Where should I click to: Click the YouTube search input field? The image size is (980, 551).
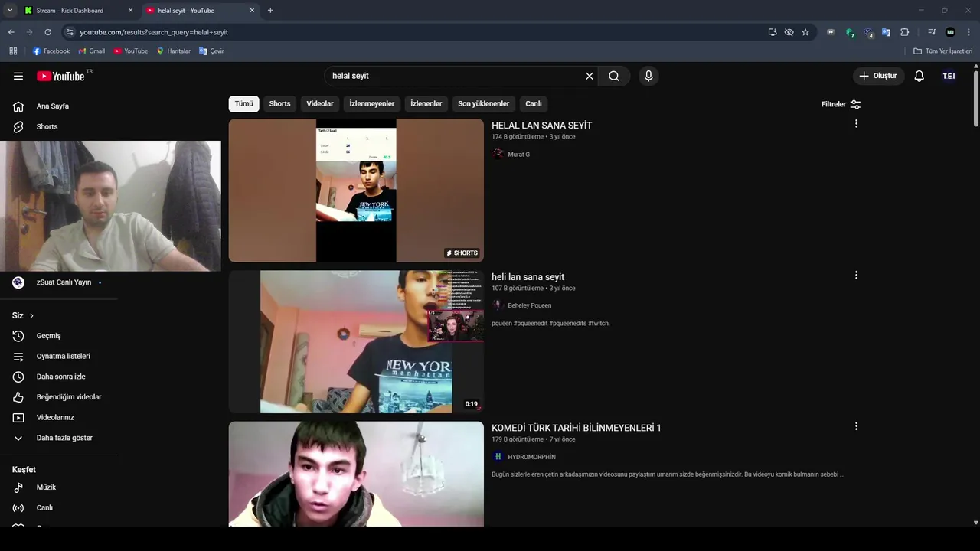454,76
